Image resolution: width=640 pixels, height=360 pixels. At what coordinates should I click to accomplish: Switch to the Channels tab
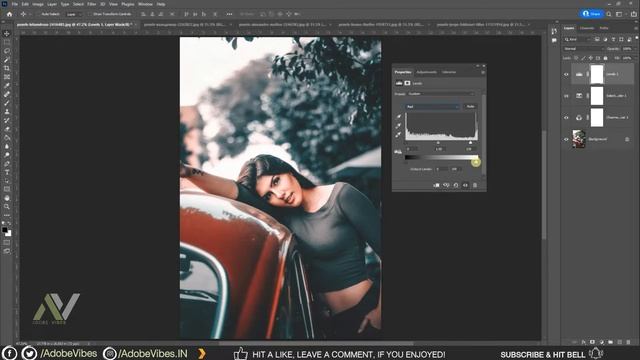[x=587, y=28]
